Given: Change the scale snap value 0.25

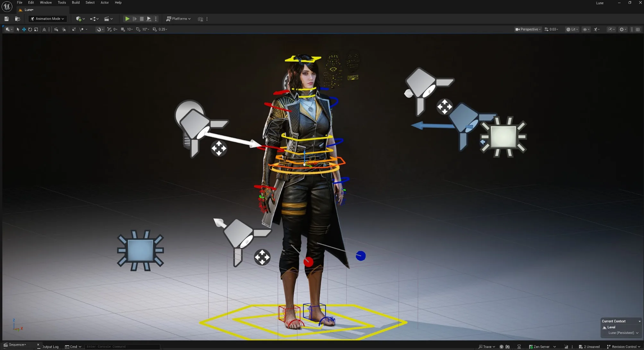Looking at the screenshot, I should [163, 29].
